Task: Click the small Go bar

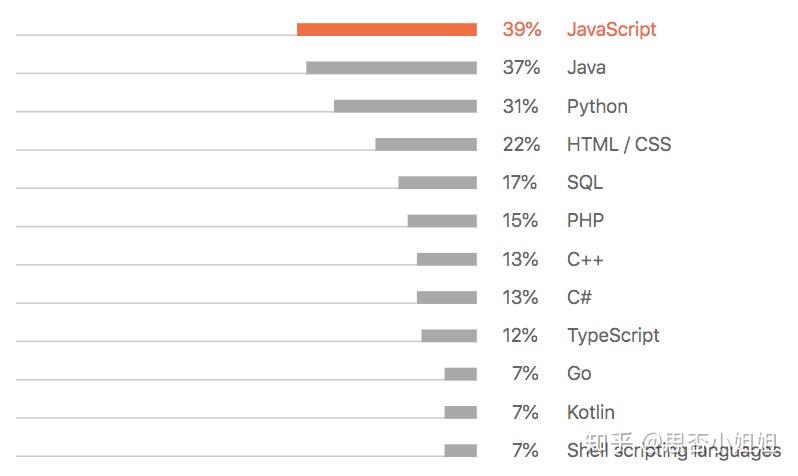Action: [460, 374]
